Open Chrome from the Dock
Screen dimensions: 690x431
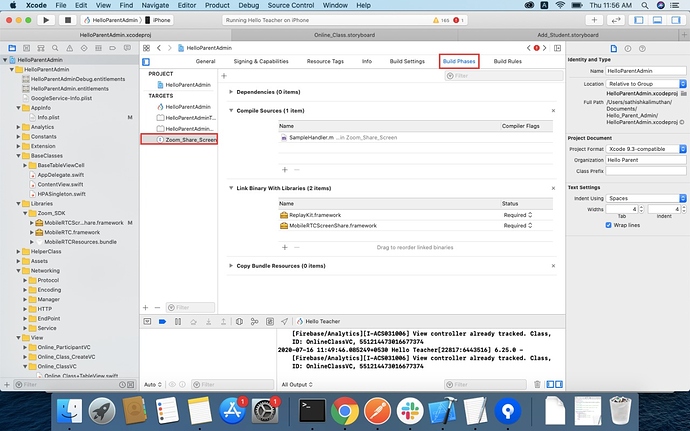click(x=345, y=410)
